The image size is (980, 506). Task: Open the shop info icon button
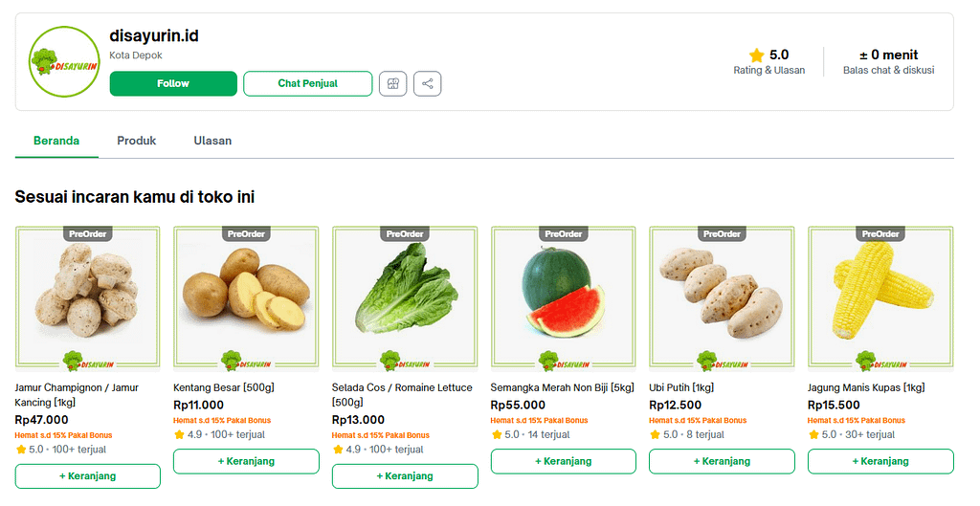[393, 84]
